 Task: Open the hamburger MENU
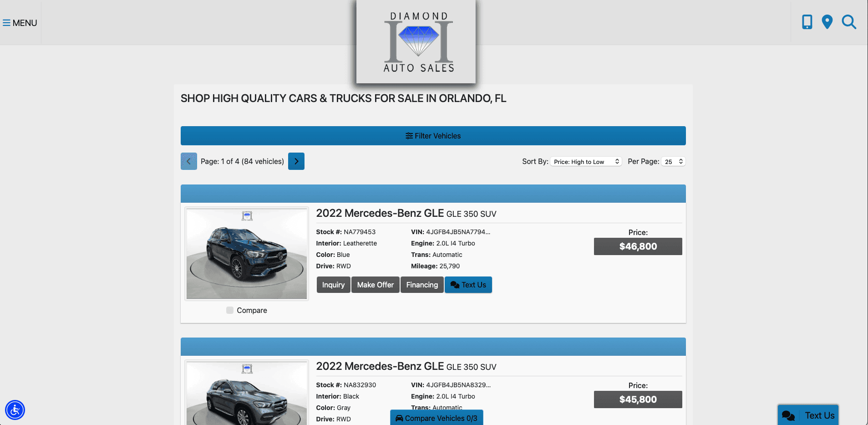[x=20, y=23]
